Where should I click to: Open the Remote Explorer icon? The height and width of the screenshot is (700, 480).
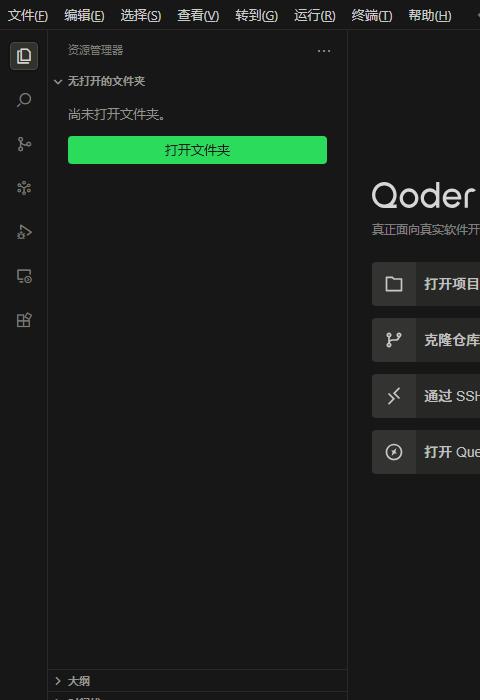[x=24, y=276]
